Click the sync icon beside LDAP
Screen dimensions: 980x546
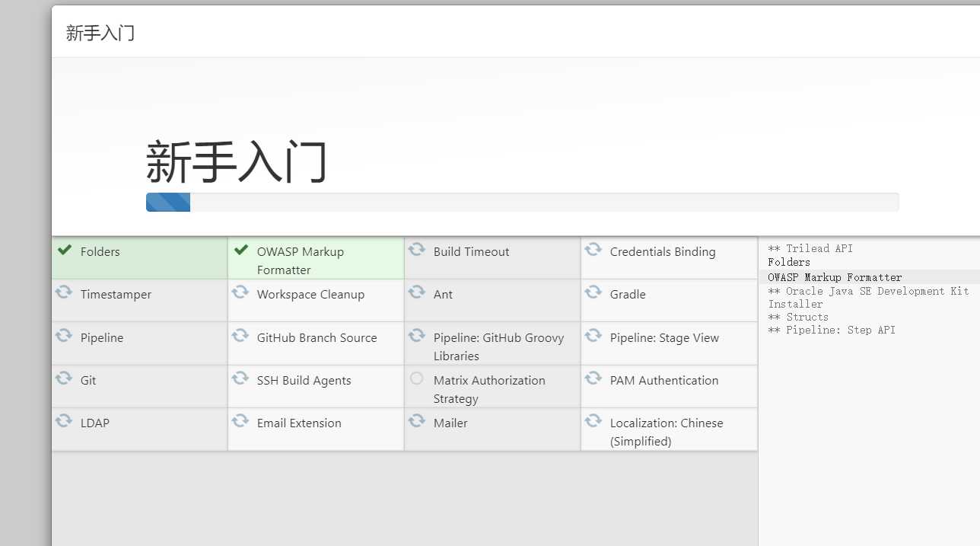pos(63,420)
